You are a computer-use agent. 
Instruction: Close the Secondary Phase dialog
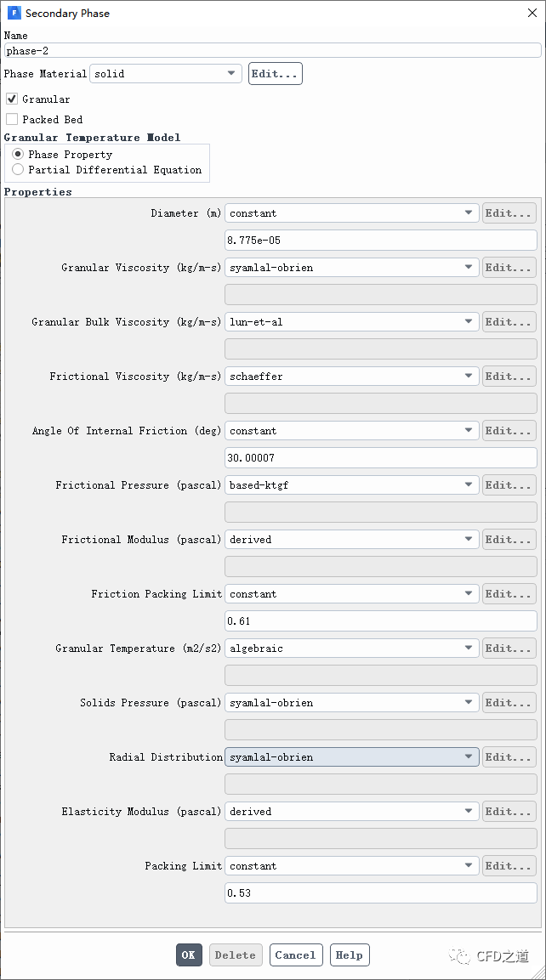tap(532, 14)
